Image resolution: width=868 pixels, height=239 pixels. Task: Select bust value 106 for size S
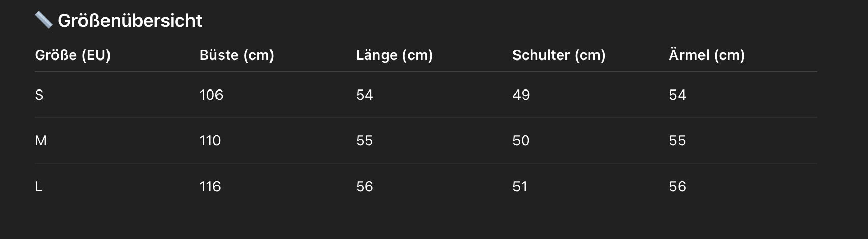point(211,95)
